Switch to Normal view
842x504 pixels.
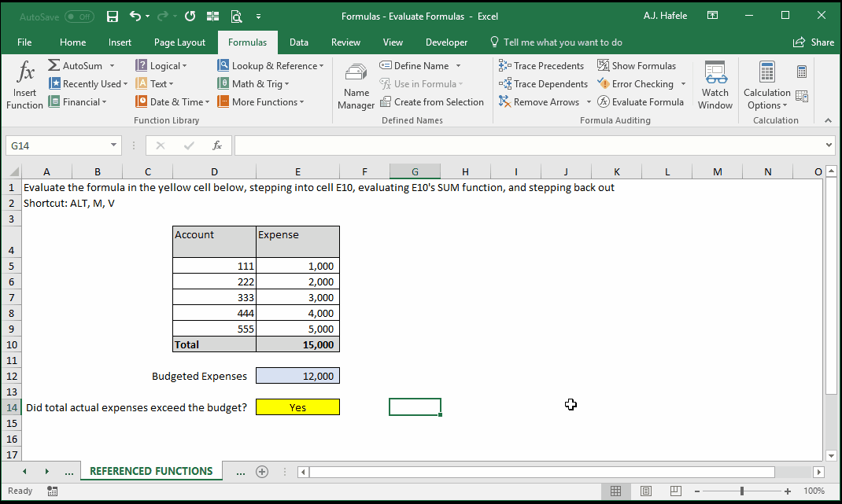(x=616, y=491)
